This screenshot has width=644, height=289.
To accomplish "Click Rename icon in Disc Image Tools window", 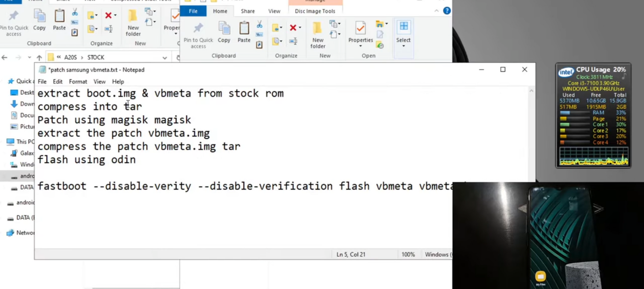I will 293,41.
